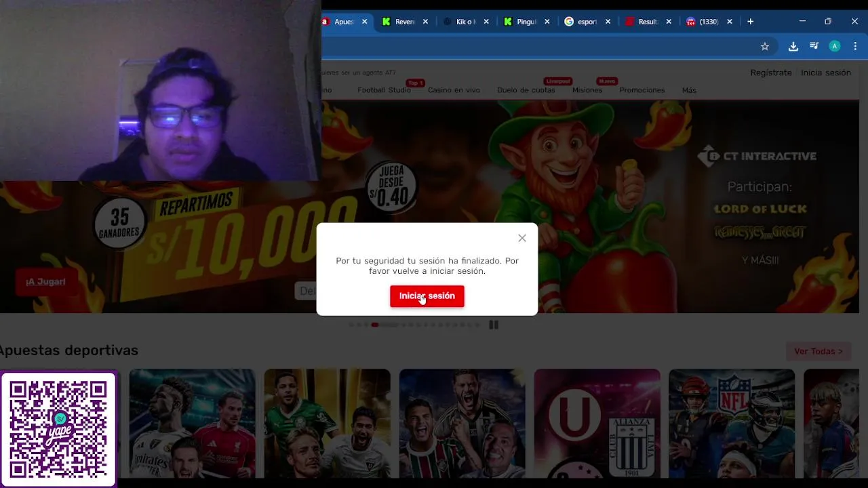Close the Kik o tab

click(x=486, y=22)
